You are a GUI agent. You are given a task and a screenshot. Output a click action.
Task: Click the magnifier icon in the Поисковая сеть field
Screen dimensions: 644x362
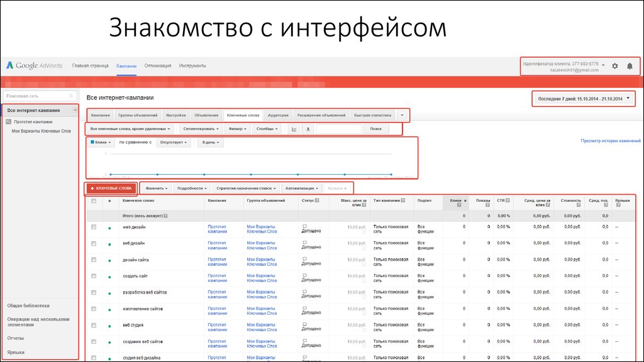click(71, 96)
